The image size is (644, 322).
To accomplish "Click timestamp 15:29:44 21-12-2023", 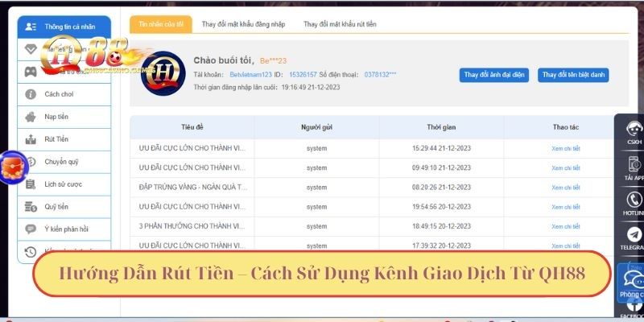I will (x=441, y=148).
